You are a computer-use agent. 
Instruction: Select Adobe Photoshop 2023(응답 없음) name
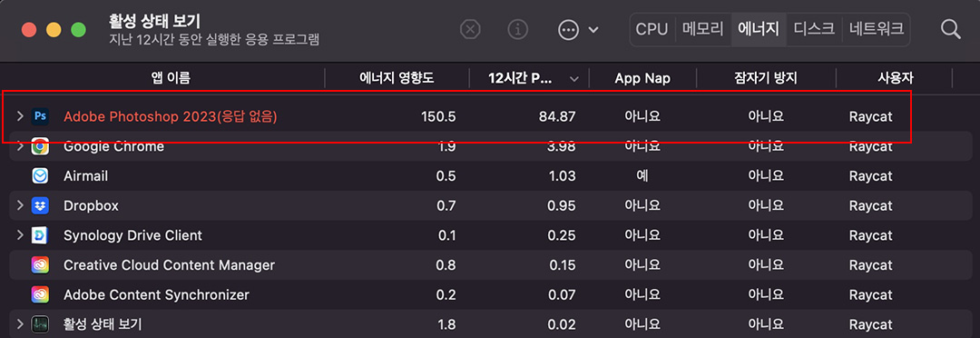coord(170,116)
